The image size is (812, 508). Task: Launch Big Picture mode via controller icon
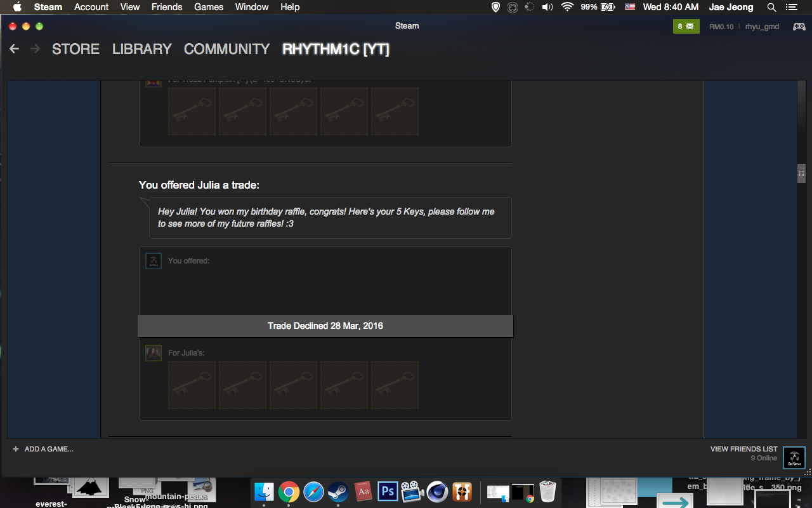pos(799,26)
